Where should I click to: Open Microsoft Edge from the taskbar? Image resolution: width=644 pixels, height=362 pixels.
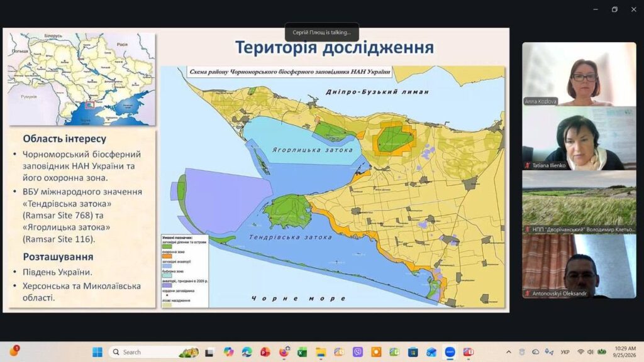point(247,352)
